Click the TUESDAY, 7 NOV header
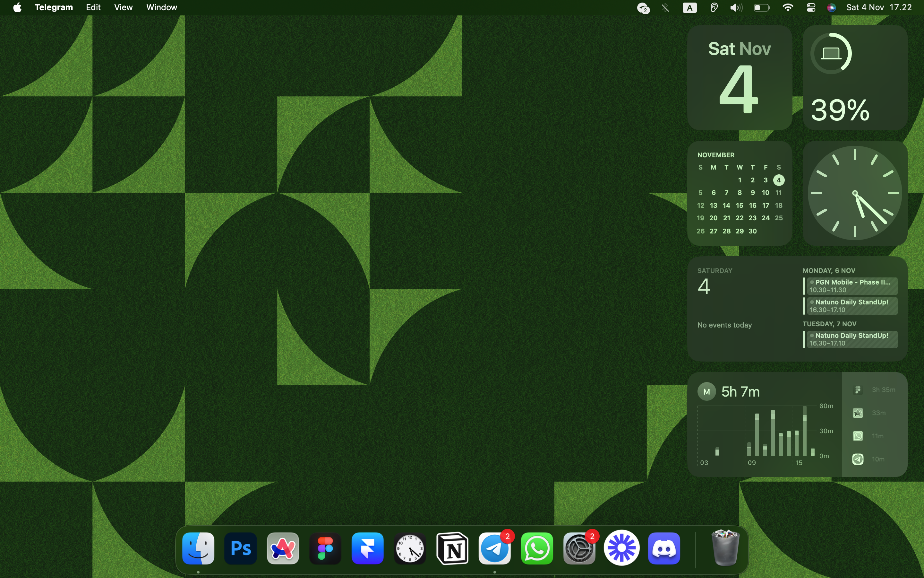The height and width of the screenshot is (578, 924). (x=829, y=324)
